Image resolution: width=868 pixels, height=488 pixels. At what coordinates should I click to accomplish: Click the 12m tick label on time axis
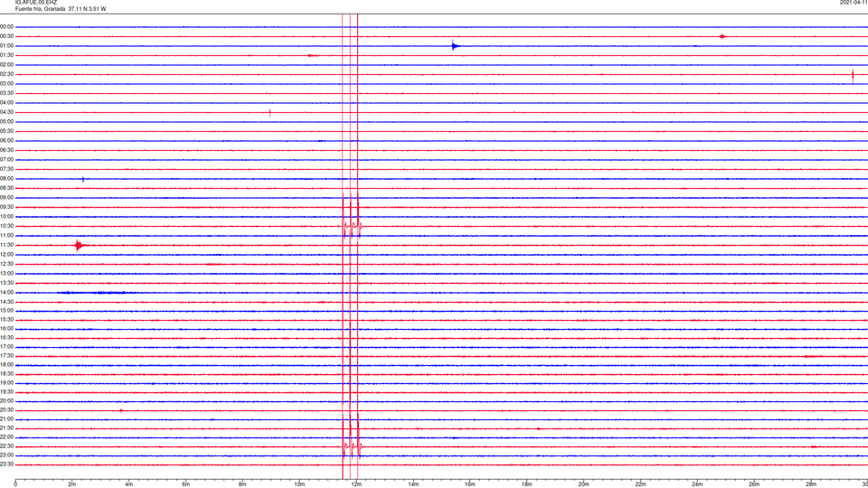(x=356, y=484)
